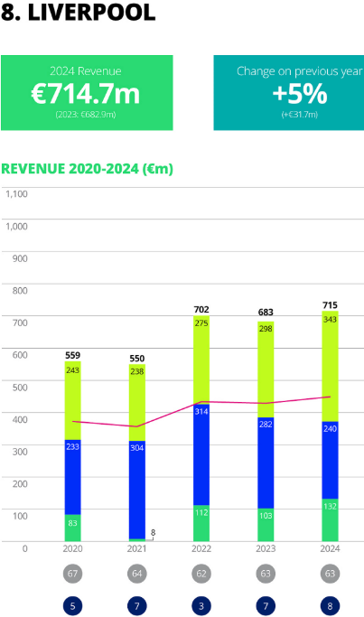Viewport: 364px width, 617px height.
Task: Select the navy 3 circle
Action: point(201,606)
